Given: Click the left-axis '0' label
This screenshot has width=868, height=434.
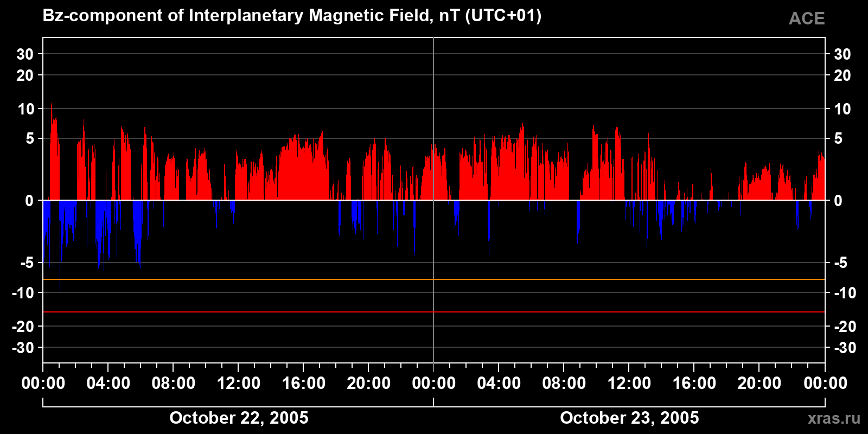Looking at the screenshot, I should click(29, 201).
